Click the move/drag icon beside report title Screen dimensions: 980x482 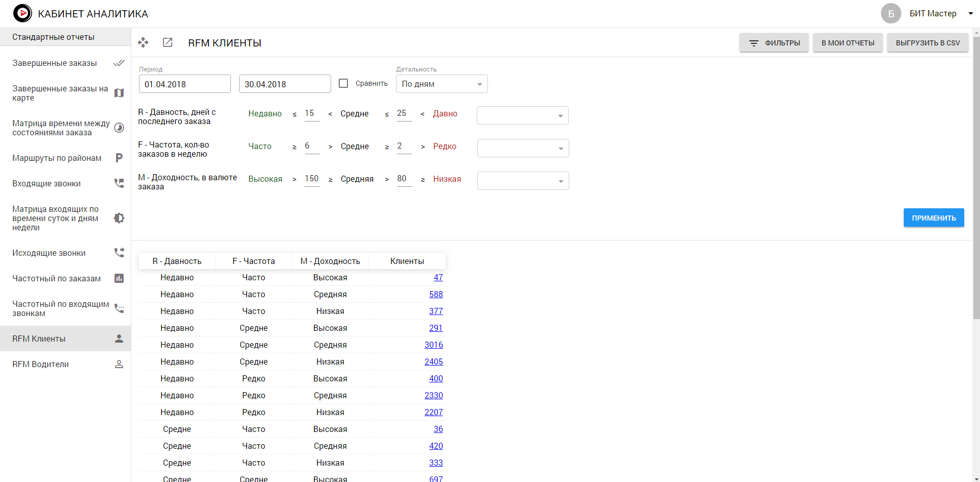pos(143,43)
